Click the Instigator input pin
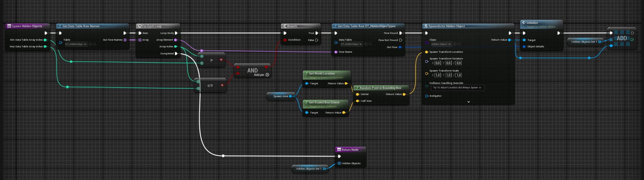Image resolution: width=644 pixels, height=180 pixels. [427, 96]
